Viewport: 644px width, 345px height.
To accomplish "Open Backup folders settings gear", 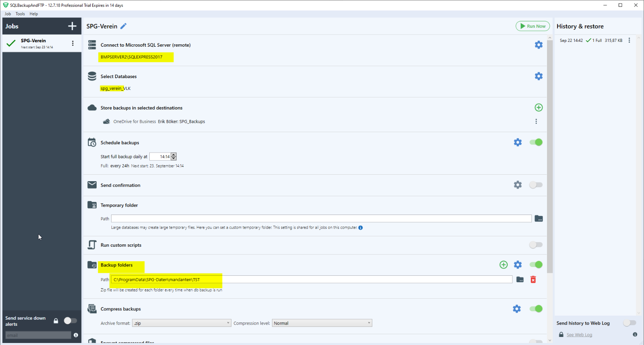I will click(518, 264).
